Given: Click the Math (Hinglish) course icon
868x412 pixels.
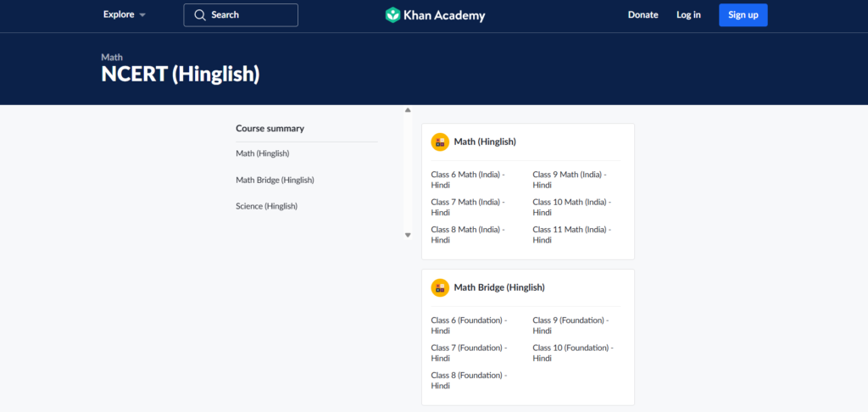Looking at the screenshot, I should 440,142.
